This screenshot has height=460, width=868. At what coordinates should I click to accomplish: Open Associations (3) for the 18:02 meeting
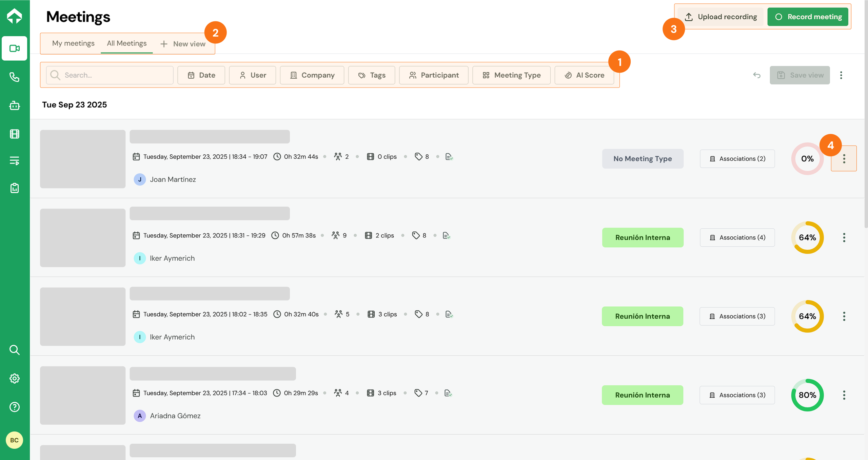coord(737,316)
